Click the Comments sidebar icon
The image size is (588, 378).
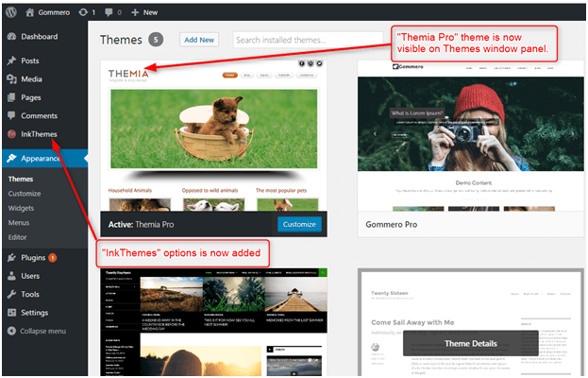pos(11,115)
